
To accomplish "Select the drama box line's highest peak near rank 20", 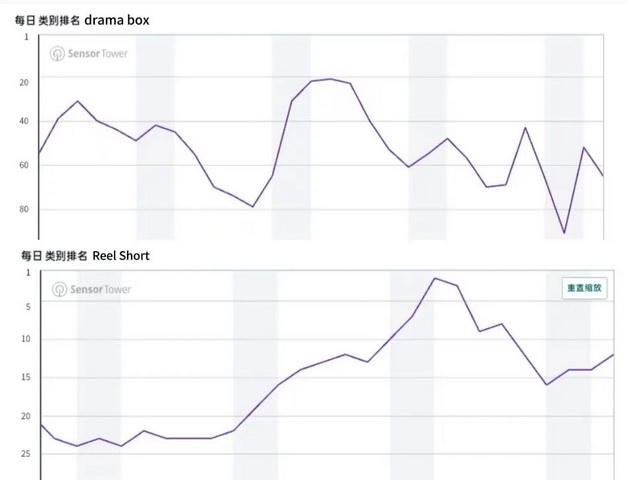I will coord(331,79).
